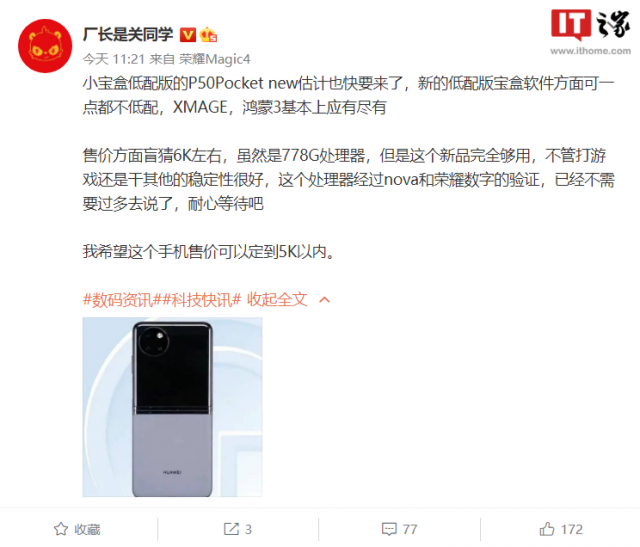Click the repost share icon

231,529
